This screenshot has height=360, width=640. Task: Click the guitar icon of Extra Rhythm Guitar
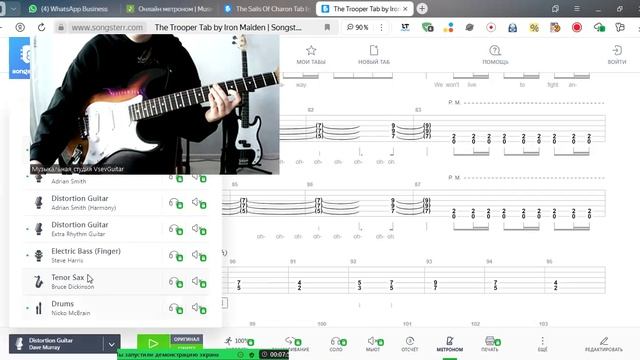click(39, 229)
